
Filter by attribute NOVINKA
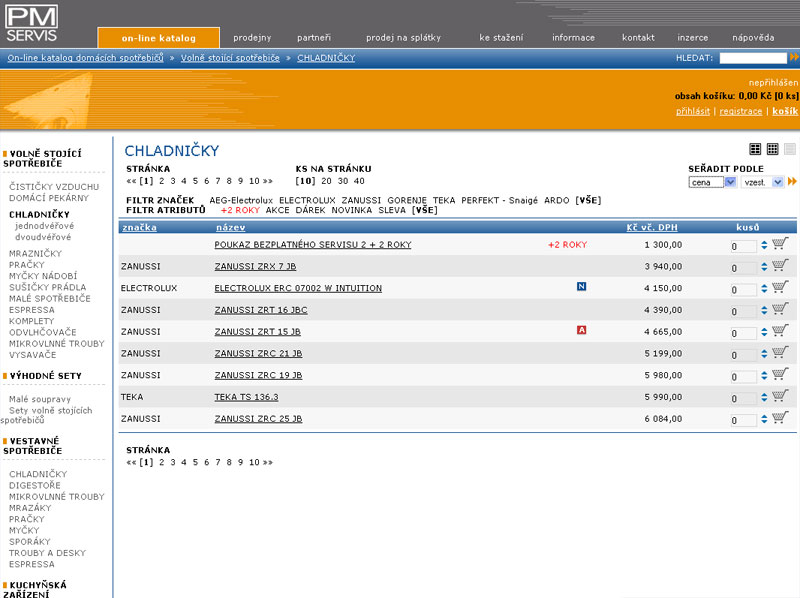[352, 210]
